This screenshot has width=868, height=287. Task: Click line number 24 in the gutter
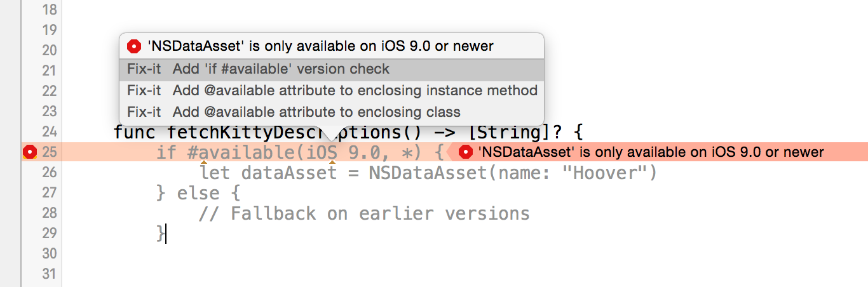click(x=49, y=132)
